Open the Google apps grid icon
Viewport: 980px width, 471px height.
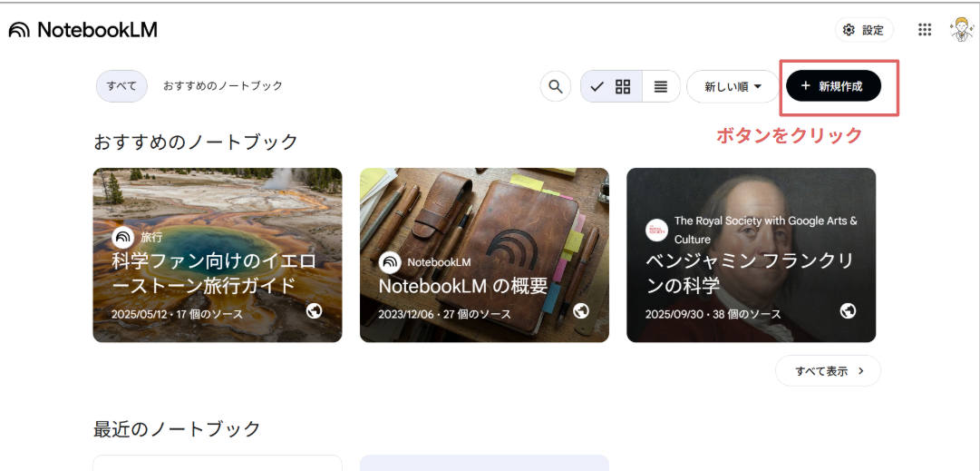[x=925, y=30]
